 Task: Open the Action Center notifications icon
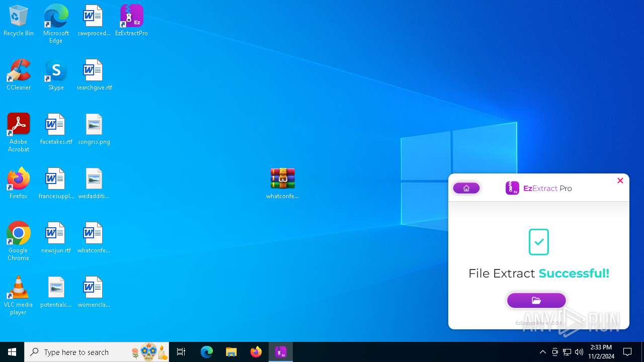pyautogui.click(x=627, y=352)
